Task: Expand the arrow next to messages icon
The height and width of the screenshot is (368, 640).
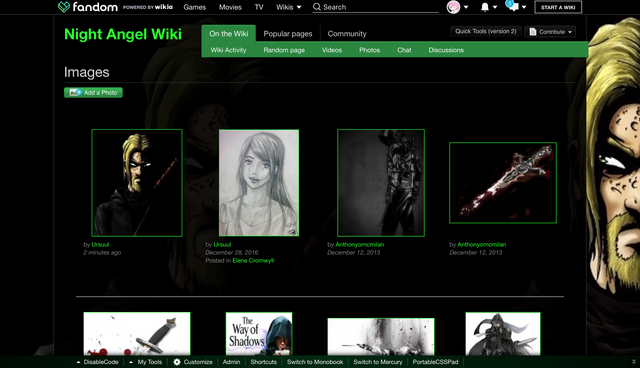Action: (x=524, y=7)
